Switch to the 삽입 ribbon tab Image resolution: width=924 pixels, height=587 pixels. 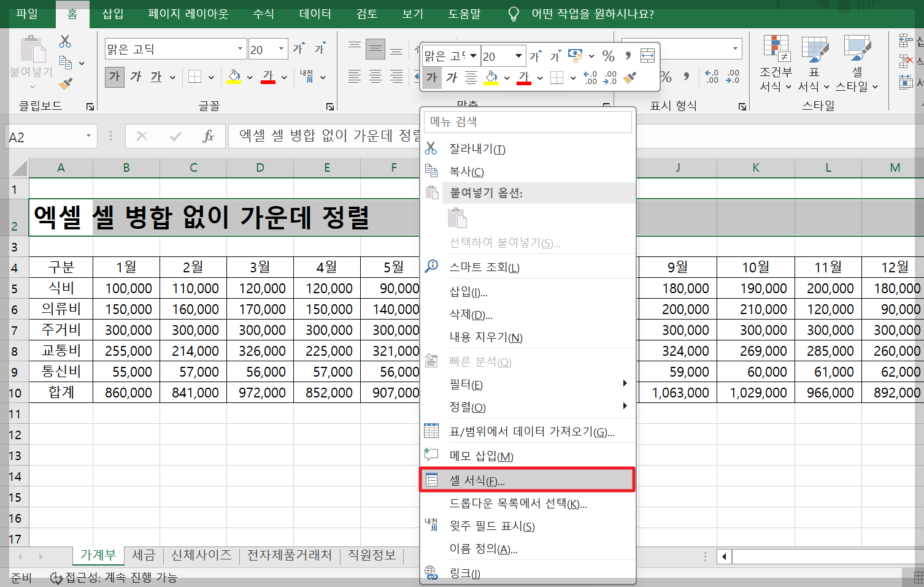(112, 13)
